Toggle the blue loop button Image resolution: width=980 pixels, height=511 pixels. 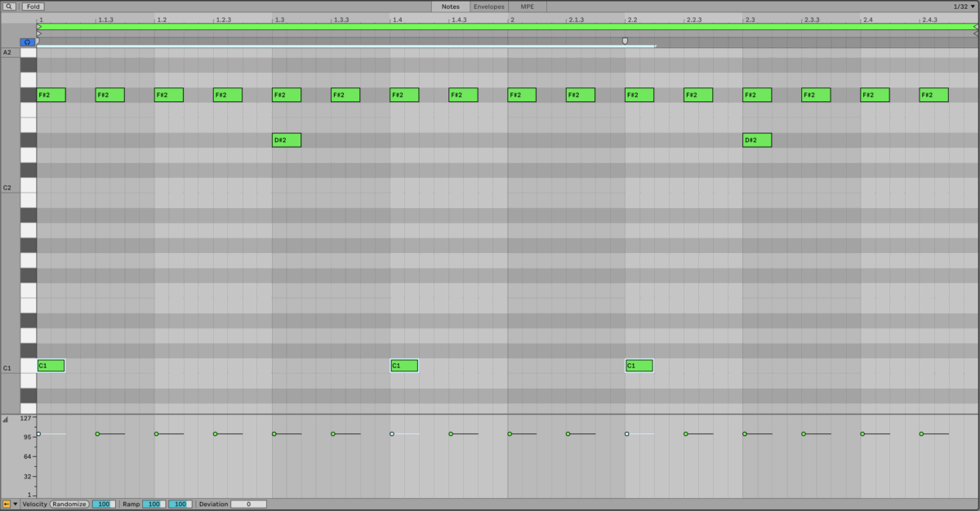28,42
